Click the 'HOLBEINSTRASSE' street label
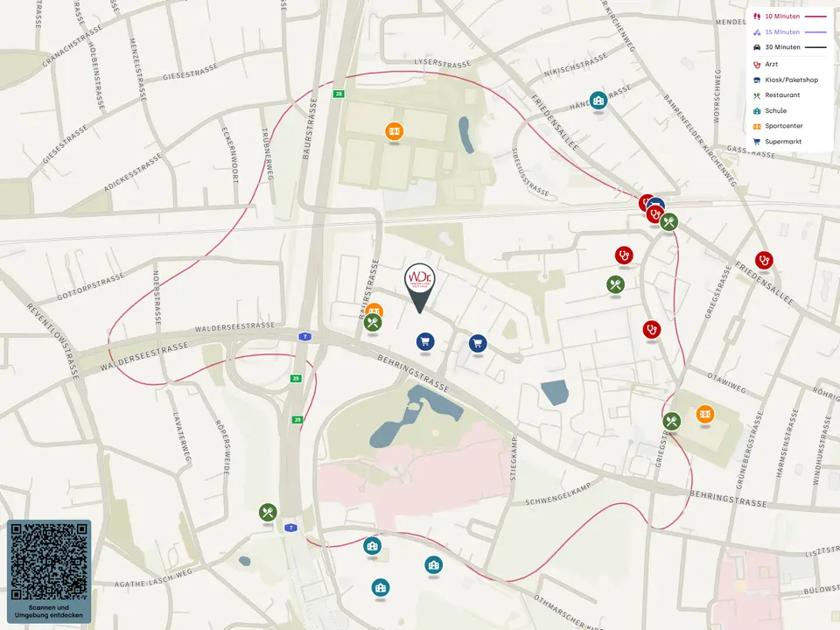This screenshot has width=840, height=630. click(x=96, y=75)
